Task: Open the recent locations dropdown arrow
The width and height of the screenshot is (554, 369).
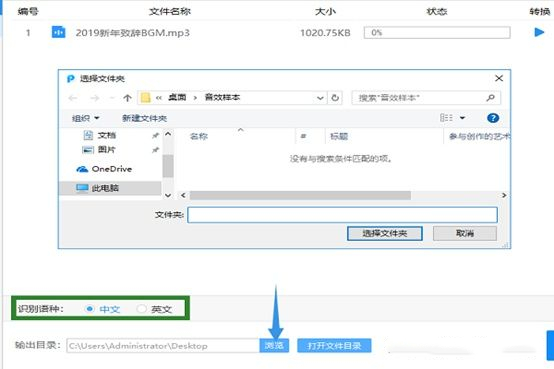Action: click(112, 98)
